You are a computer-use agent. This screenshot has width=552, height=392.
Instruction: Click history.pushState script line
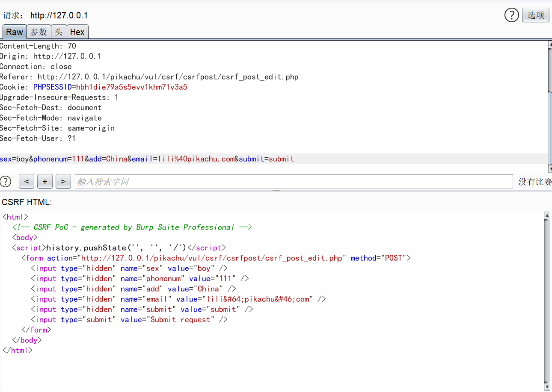coord(119,248)
